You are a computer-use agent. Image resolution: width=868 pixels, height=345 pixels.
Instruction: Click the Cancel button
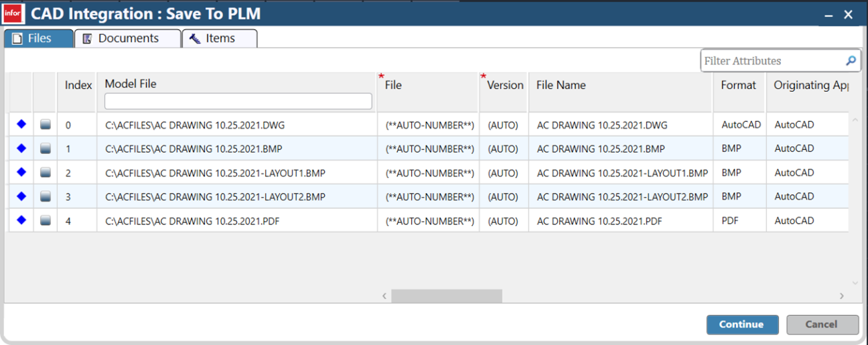[x=822, y=324]
